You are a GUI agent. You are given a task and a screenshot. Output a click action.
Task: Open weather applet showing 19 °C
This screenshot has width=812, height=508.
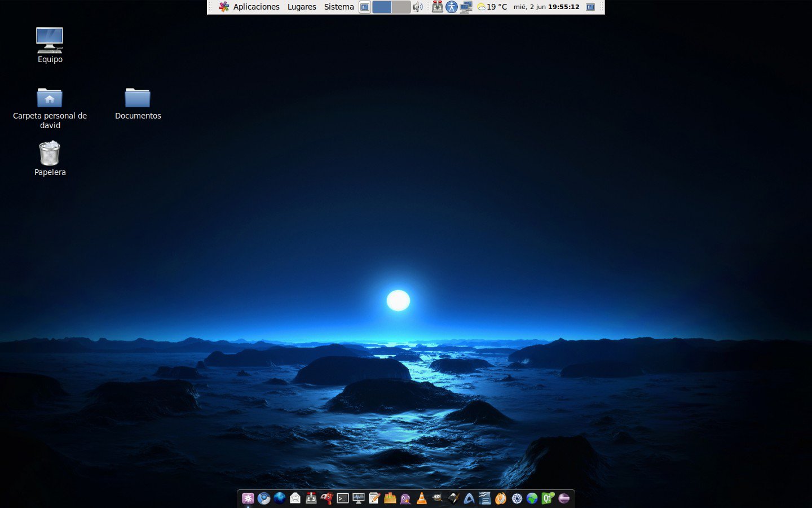pyautogui.click(x=492, y=7)
